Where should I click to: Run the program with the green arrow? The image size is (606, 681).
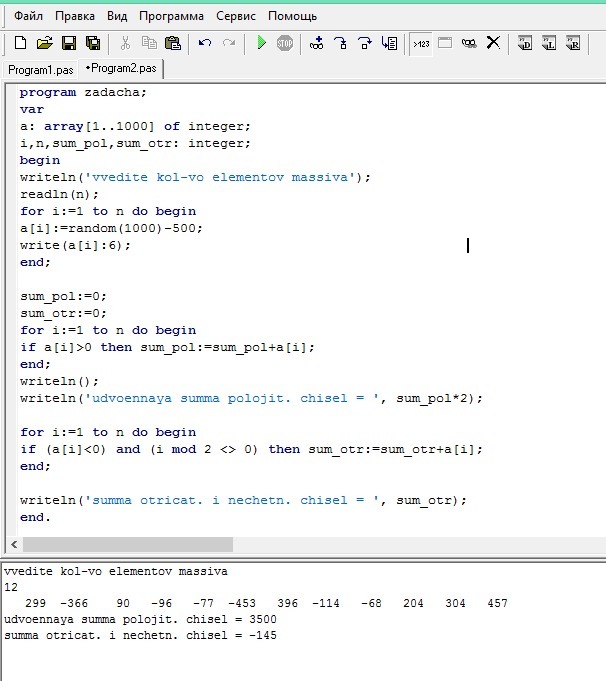coord(262,43)
